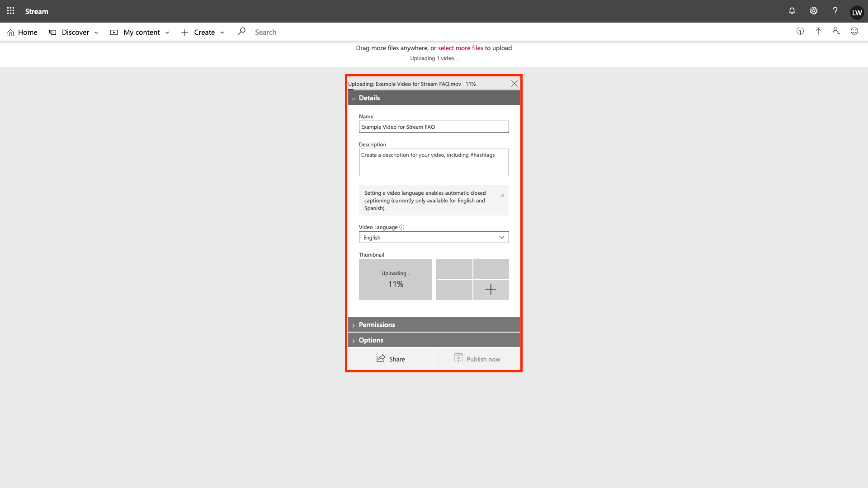The image size is (868, 488).
Task: Expand the Permissions section
Action: point(434,324)
